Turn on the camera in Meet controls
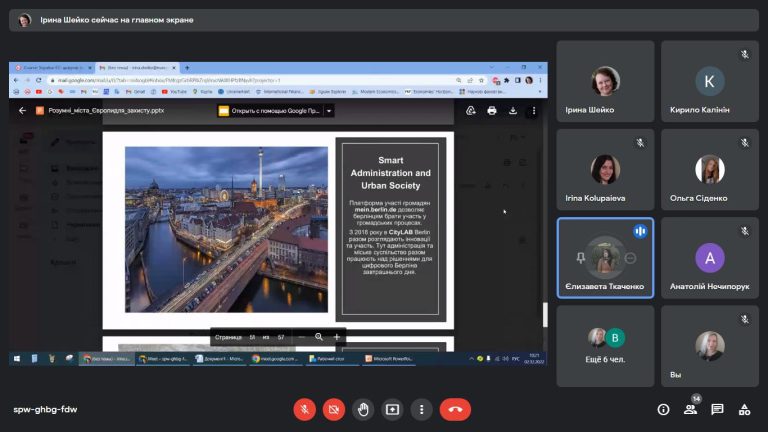 [x=334, y=409]
